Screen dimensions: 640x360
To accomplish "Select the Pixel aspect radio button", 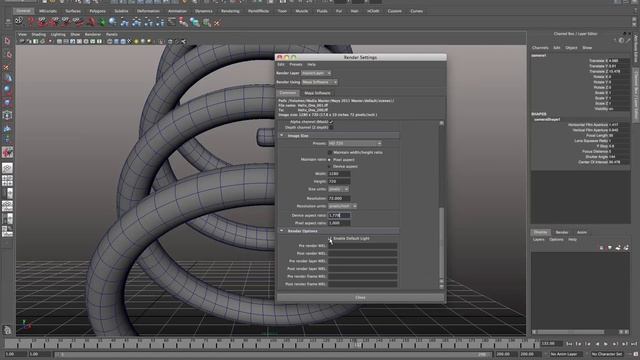I will [x=330, y=160].
